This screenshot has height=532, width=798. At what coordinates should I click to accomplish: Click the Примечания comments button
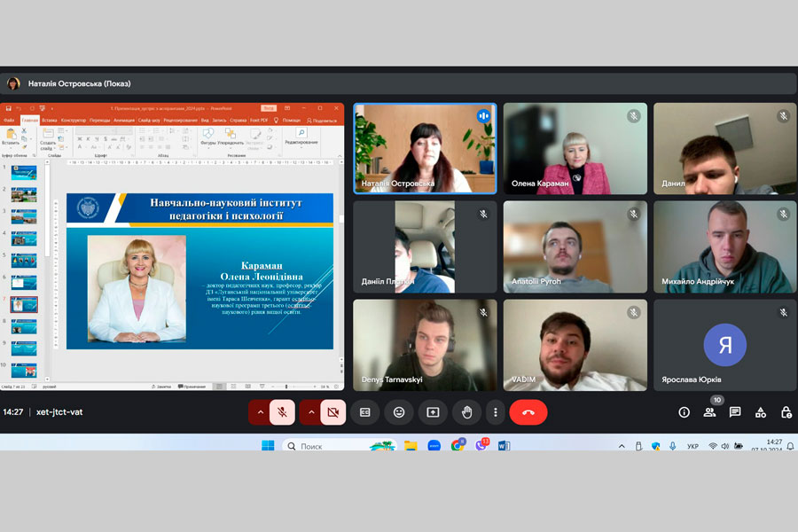192,387
